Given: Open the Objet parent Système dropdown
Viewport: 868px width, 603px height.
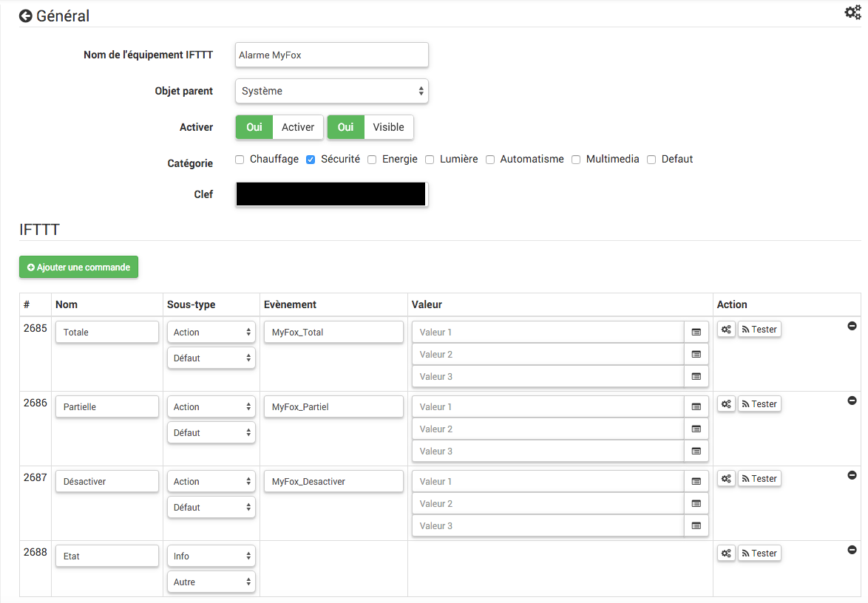Looking at the screenshot, I should pos(331,91).
